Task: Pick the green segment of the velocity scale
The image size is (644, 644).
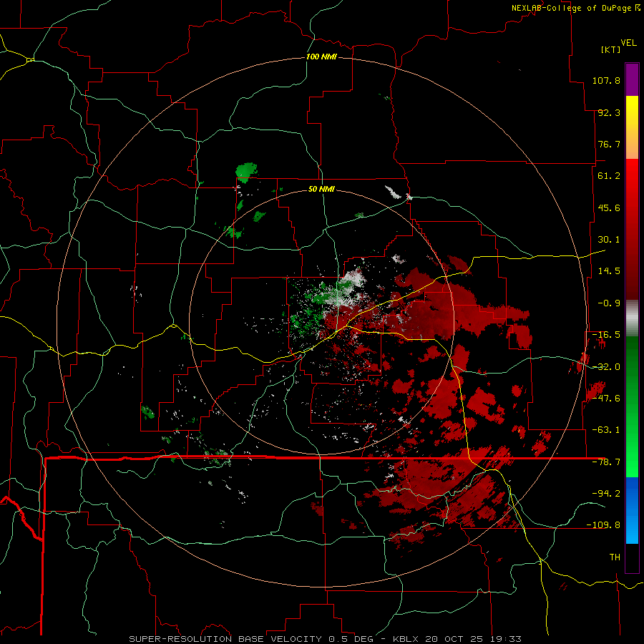Action: point(632,406)
